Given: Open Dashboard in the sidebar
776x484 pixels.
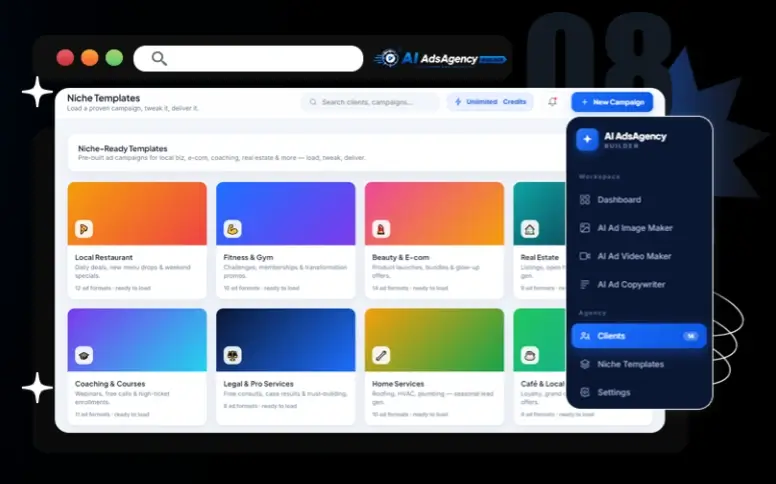Looking at the screenshot, I should (x=638, y=199).
